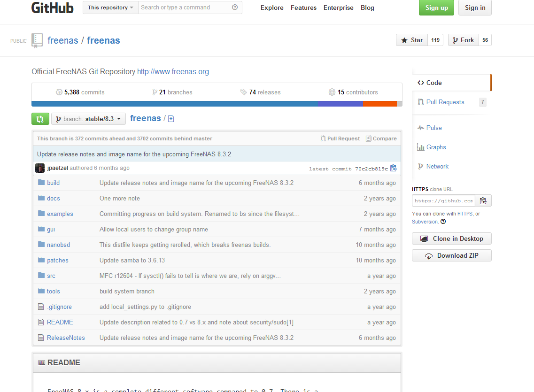The height and width of the screenshot is (392, 534).
Task: View the 15 contributors
Action: 353,92
